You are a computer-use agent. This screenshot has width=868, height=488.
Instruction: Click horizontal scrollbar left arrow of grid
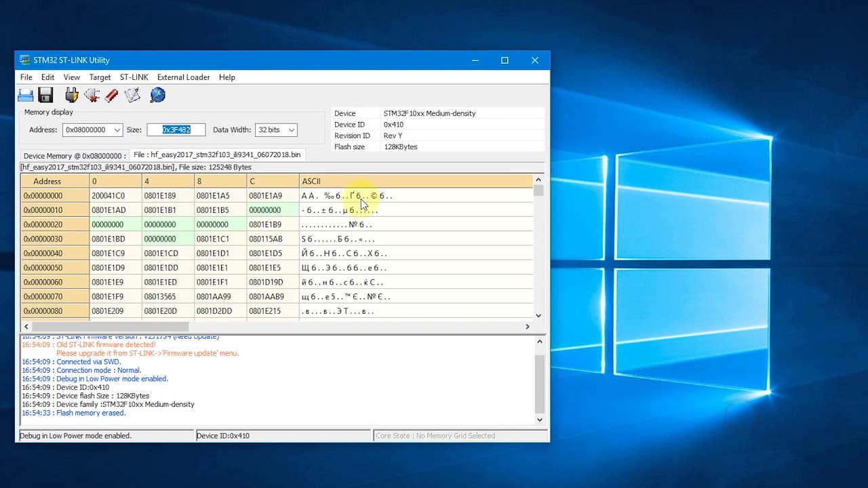click(26, 327)
